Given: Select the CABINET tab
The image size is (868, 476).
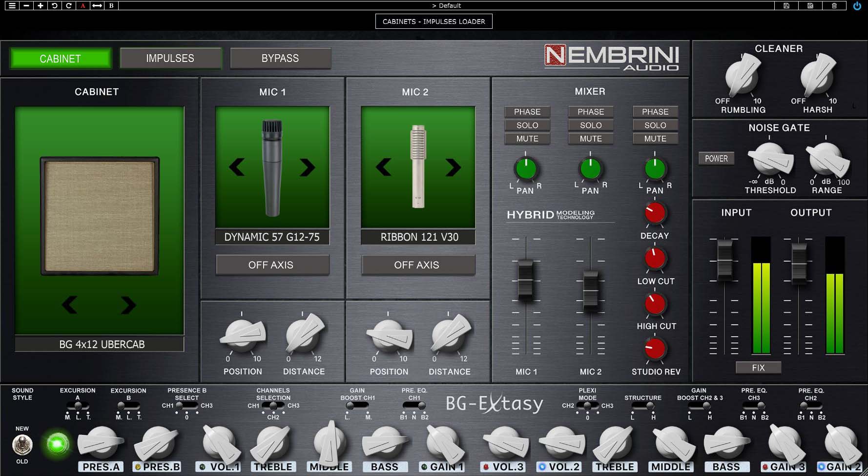Looking at the screenshot, I should tap(60, 58).
